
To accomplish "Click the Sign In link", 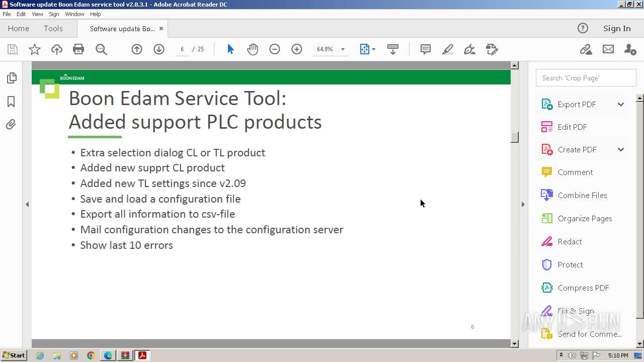I will coord(617,28).
